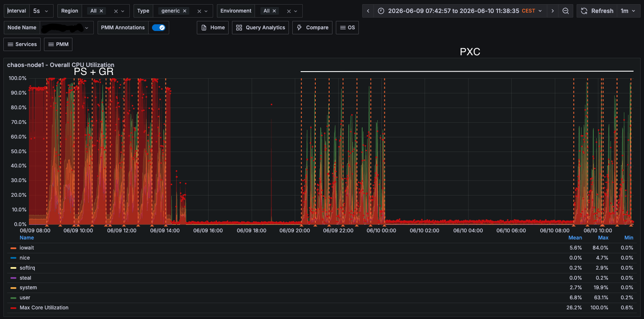Shift time range forward with right arrow
Screen dimensions: 644x319
click(x=553, y=11)
